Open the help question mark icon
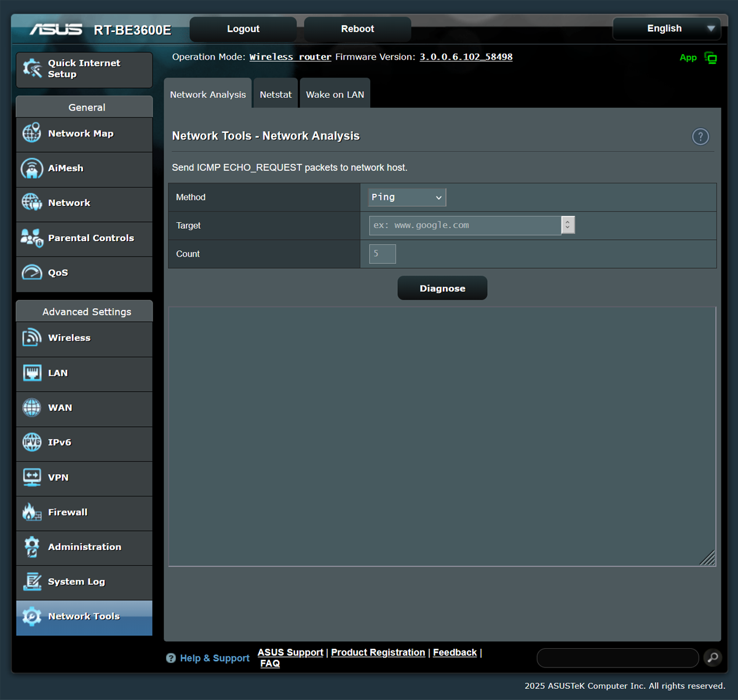This screenshot has height=700, width=738. pyautogui.click(x=700, y=137)
